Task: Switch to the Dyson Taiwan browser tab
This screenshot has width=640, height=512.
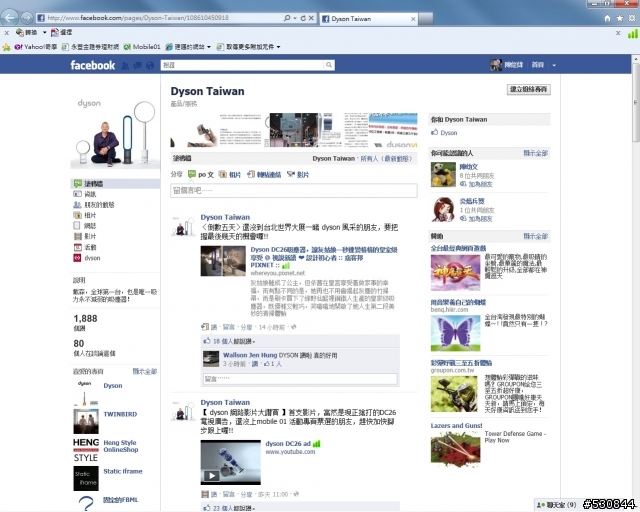Action: (368, 19)
